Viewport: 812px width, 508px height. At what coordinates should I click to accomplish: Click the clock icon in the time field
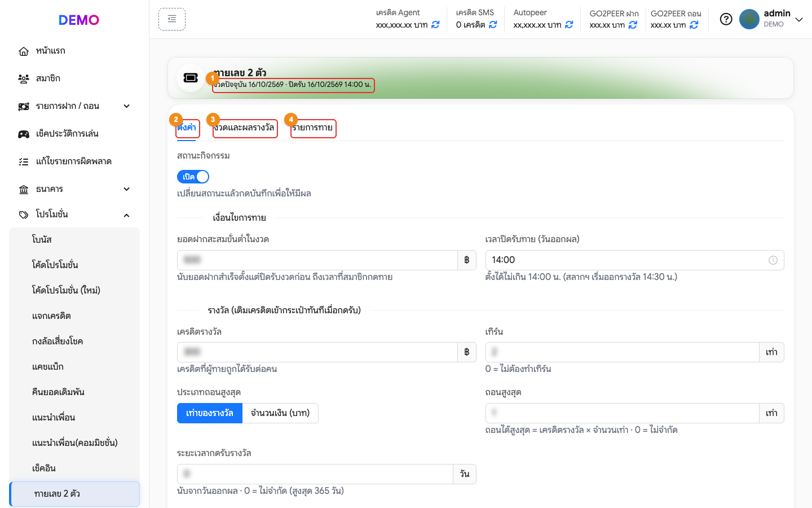[773, 260]
